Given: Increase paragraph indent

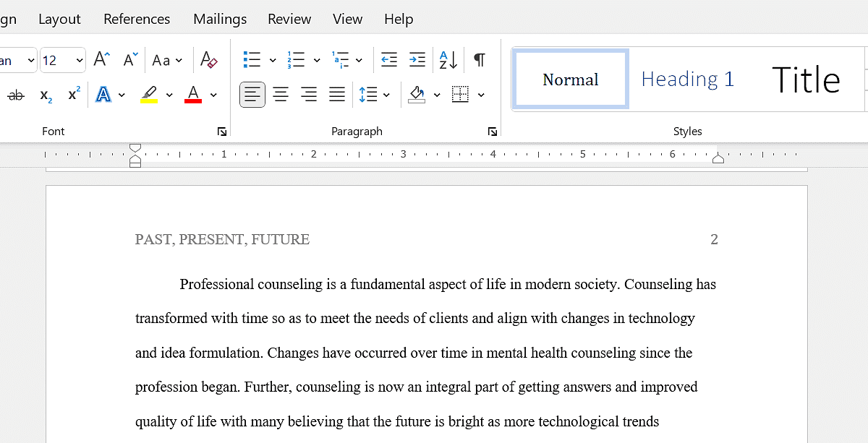Looking at the screenshot, I should click(417, 60).
